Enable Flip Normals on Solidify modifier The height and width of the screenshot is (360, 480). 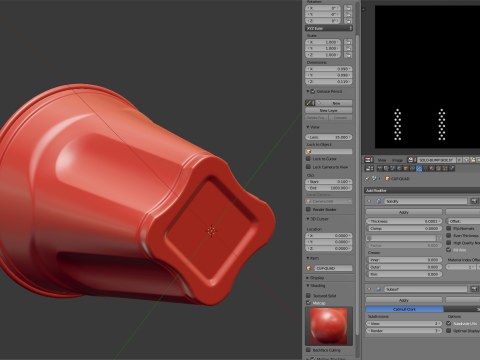click(449, 228)
